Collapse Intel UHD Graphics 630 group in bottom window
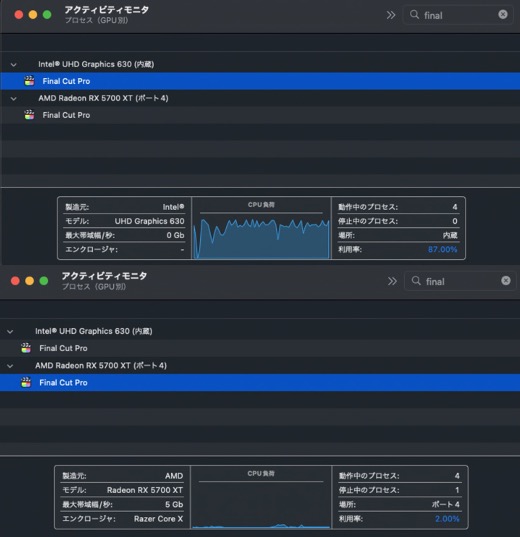 tap(10, 332)
